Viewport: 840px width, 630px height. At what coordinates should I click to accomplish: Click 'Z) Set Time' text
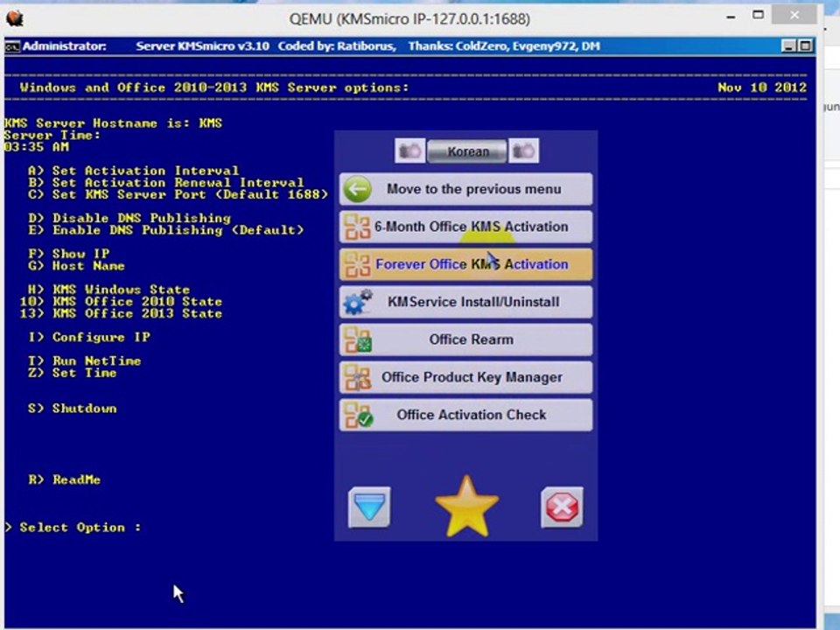click(72, 373)
